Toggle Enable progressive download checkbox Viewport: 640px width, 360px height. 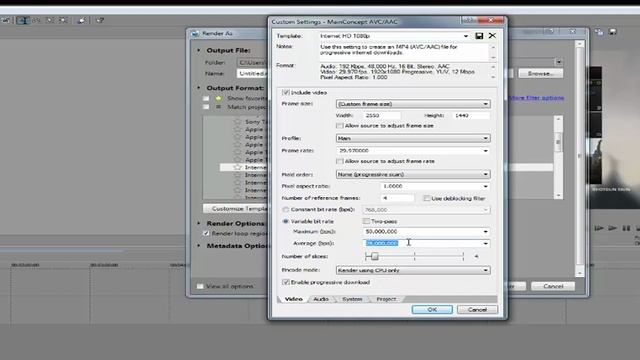[286, 282]
